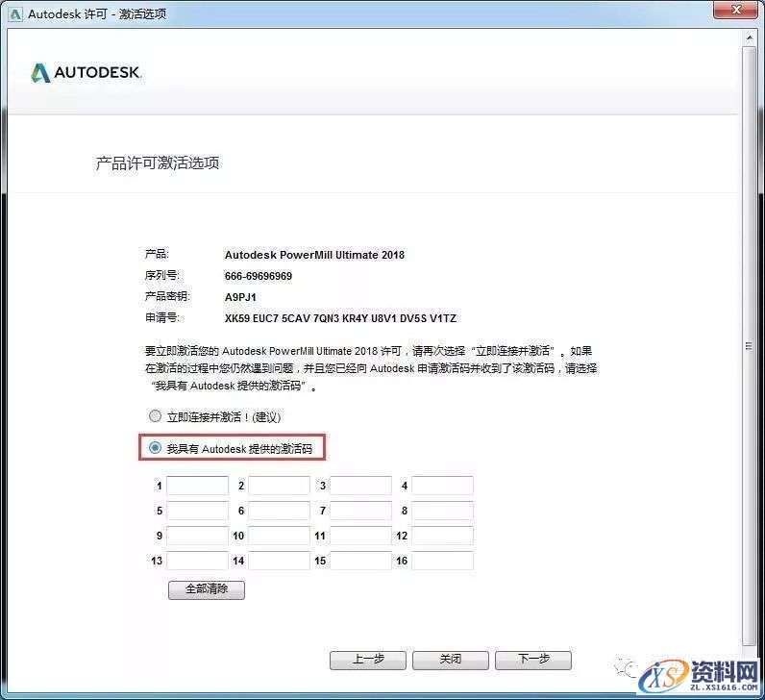Click activation code field 4
Viewport: 765px width, 700px height.
(442, 486)
